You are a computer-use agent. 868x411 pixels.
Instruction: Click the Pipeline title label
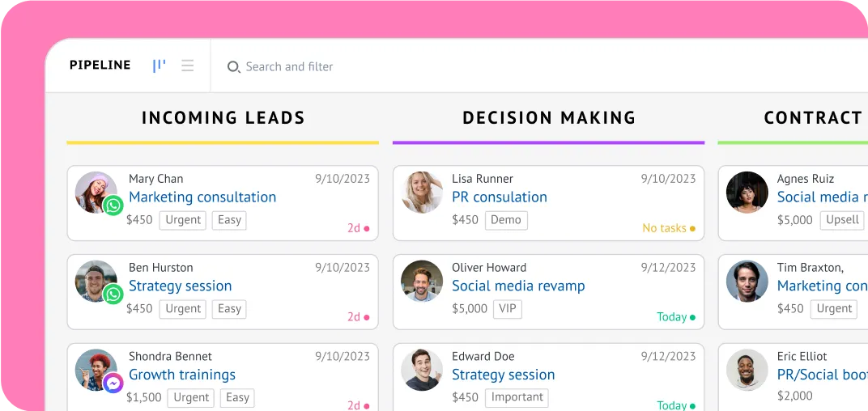click(100, 66)
